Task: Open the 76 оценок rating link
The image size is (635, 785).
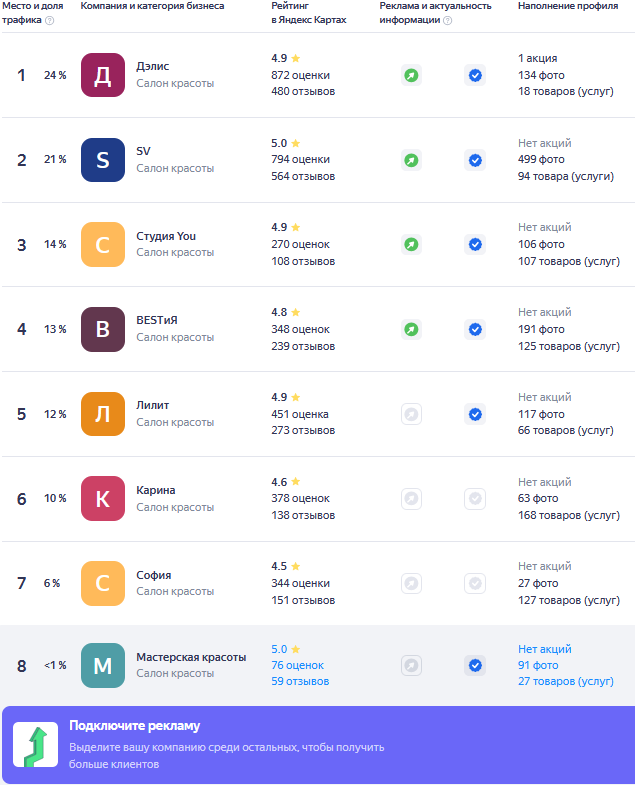Action: coord(297,665)
